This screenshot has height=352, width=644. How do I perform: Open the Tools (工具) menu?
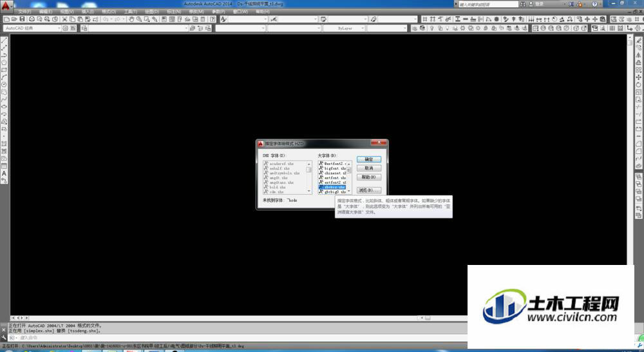[x=131, y=12]
